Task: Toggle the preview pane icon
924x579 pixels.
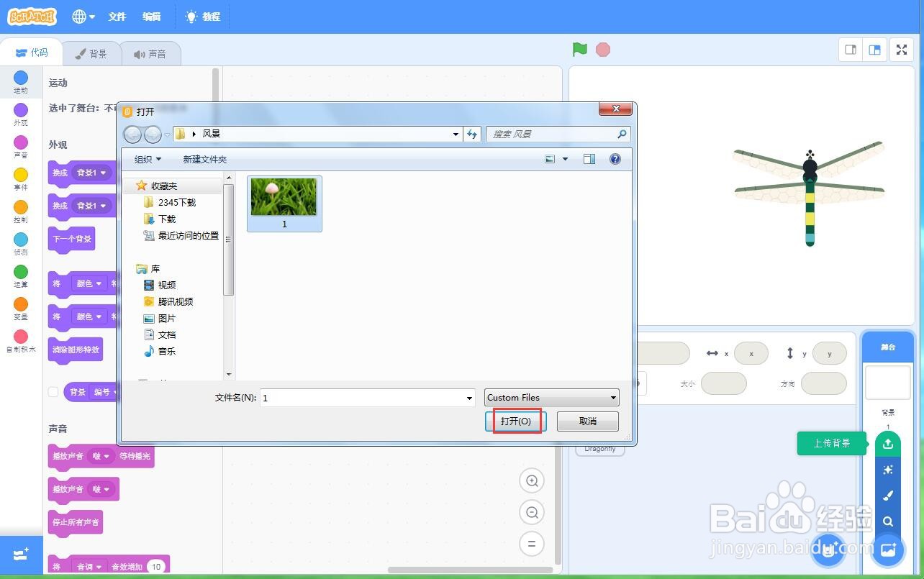Action: [589, 159]
